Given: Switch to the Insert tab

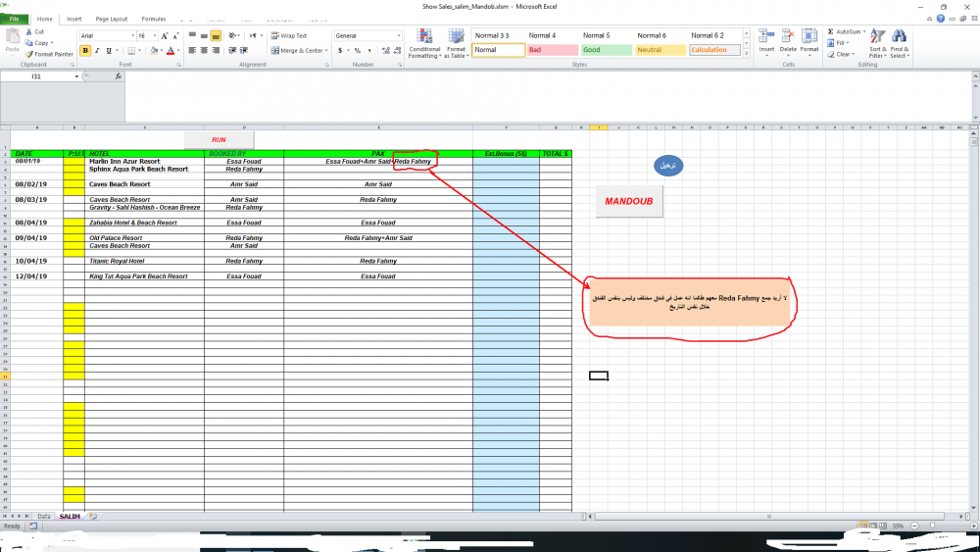Looking at the screenshot, I should point(73,20).
